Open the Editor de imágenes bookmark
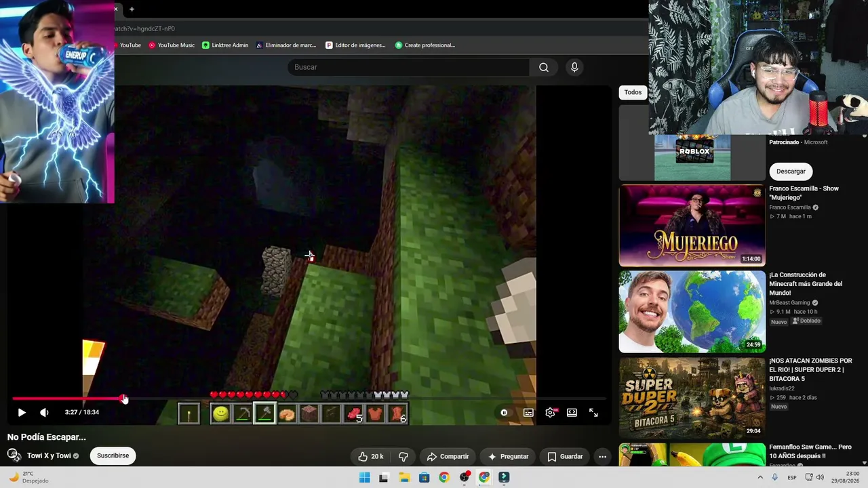 pyautogui.click(x=355, y=45)
